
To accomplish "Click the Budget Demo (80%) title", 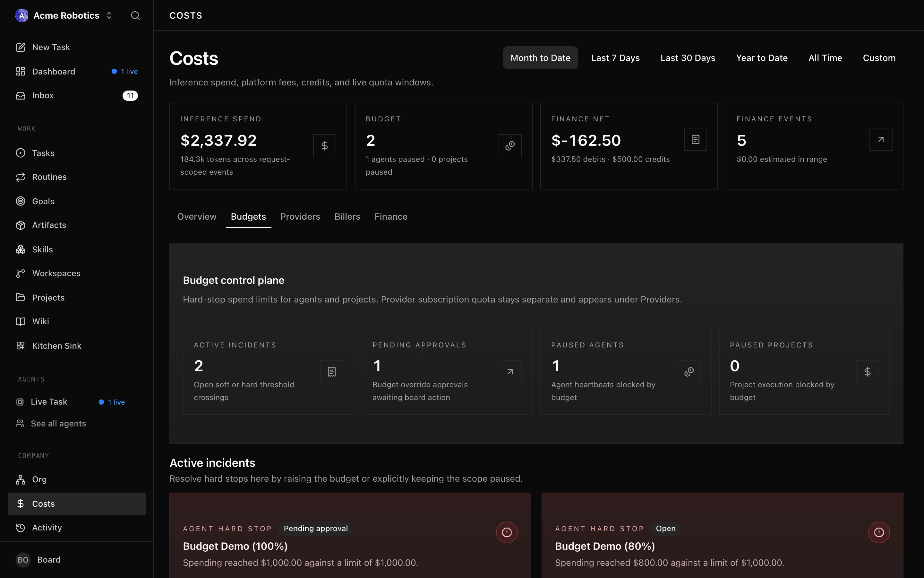I will pos(605,546).
